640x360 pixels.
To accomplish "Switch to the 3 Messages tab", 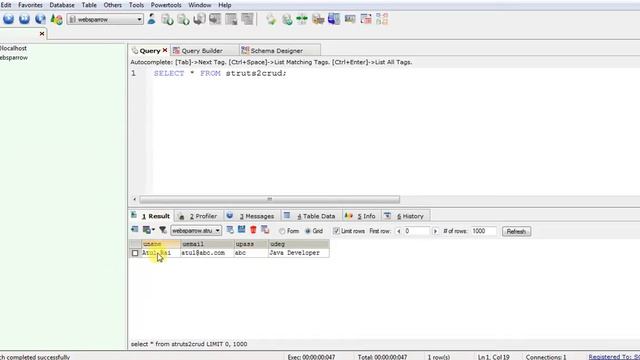I will (x=251, y=216).
